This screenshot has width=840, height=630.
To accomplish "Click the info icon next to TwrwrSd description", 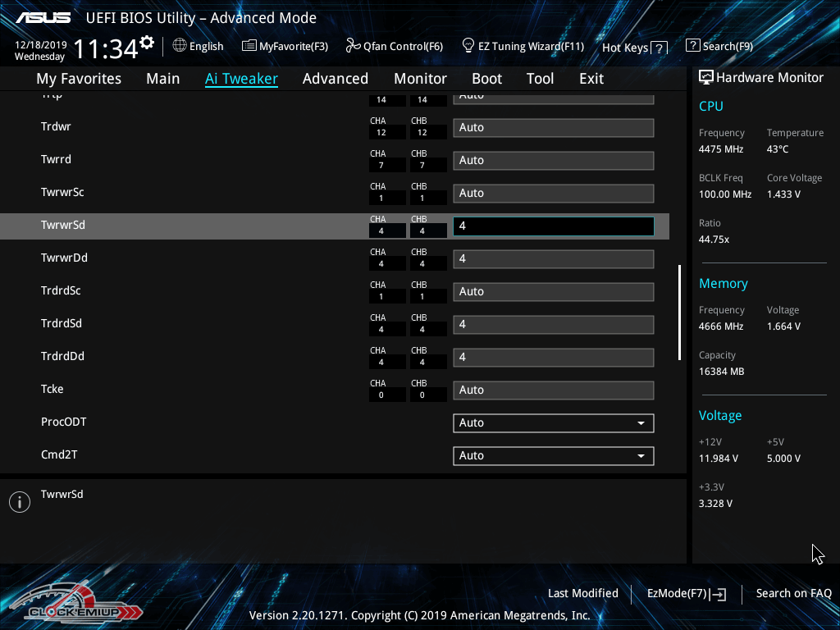I will (20, 502).
